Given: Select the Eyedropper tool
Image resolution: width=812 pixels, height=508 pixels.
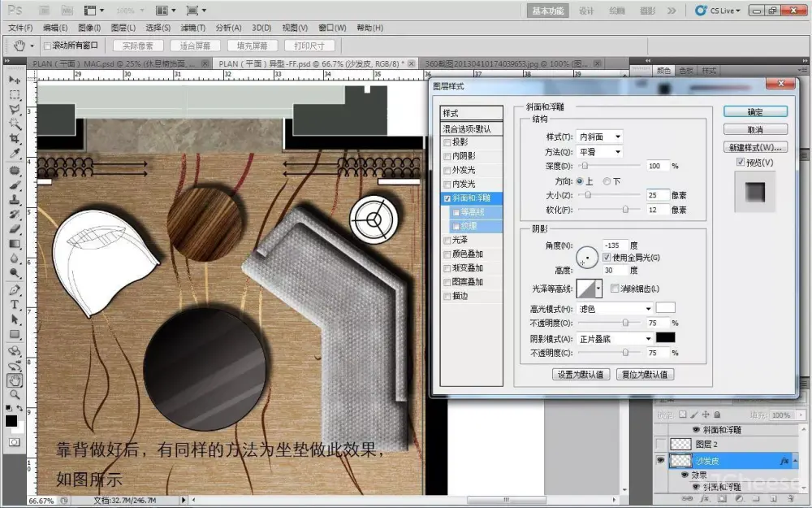Looking at the screenshot, I should coord(15,154).
